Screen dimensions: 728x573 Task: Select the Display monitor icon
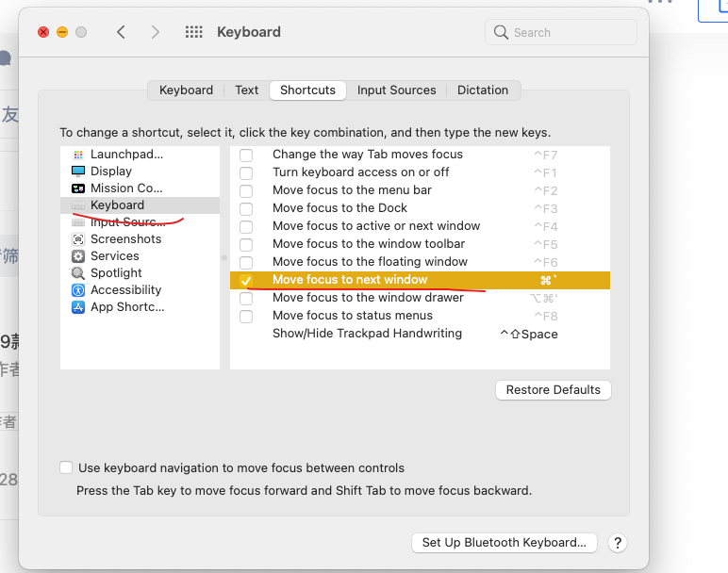click(78, 172)
